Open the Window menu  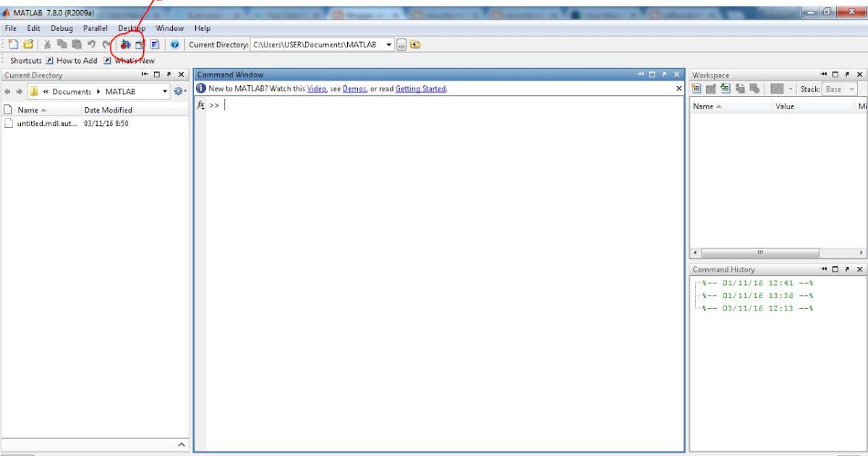170,28
